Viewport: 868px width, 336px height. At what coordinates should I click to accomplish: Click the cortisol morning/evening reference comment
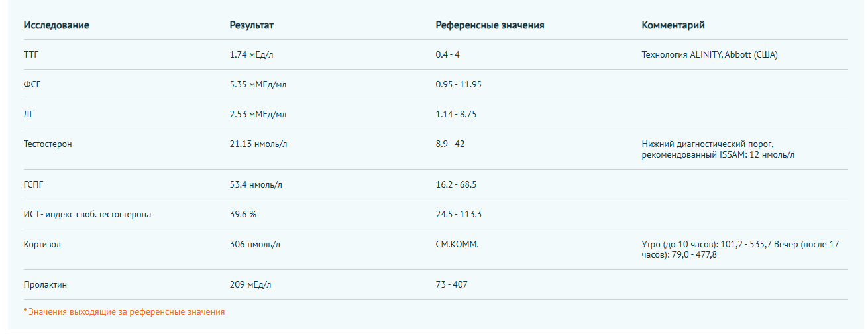(740, 249)
